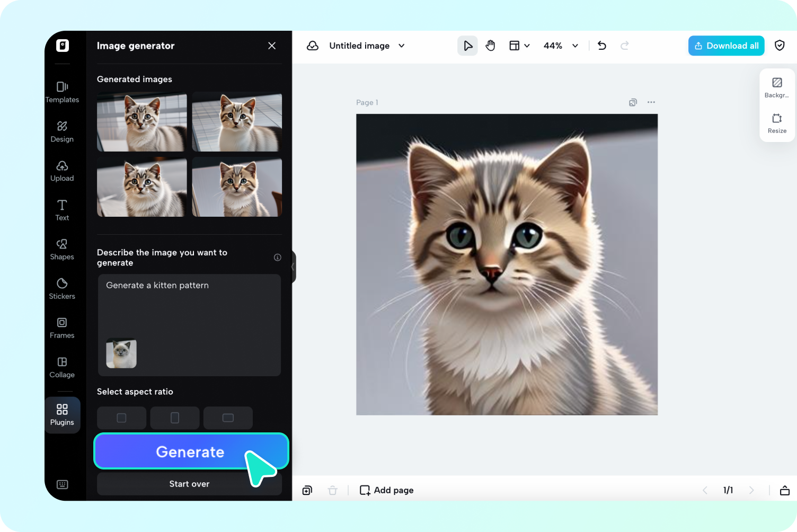This screenshot has height=532, width=797.
Task: Click the keyboard shortcuts icon
Action: [62, 484]
